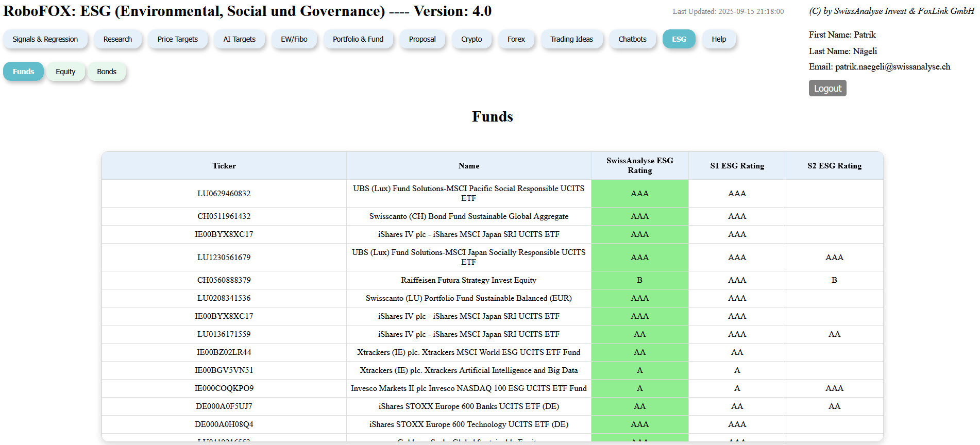The height and width of the screenshot is (445, 980).
Task: Go to the Forex tab
Action: pos(516,39)
